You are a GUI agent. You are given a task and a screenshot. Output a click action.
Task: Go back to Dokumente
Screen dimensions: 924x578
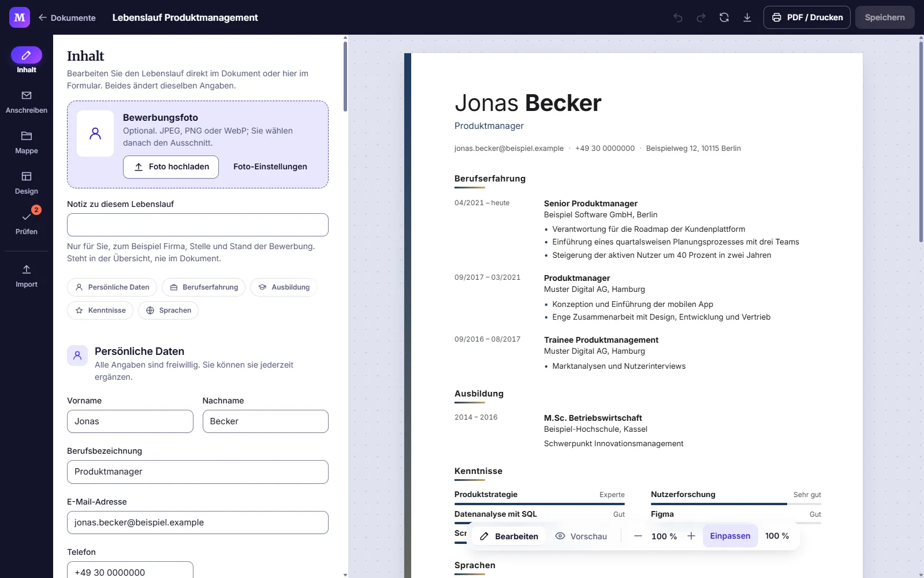coord(67,17)
